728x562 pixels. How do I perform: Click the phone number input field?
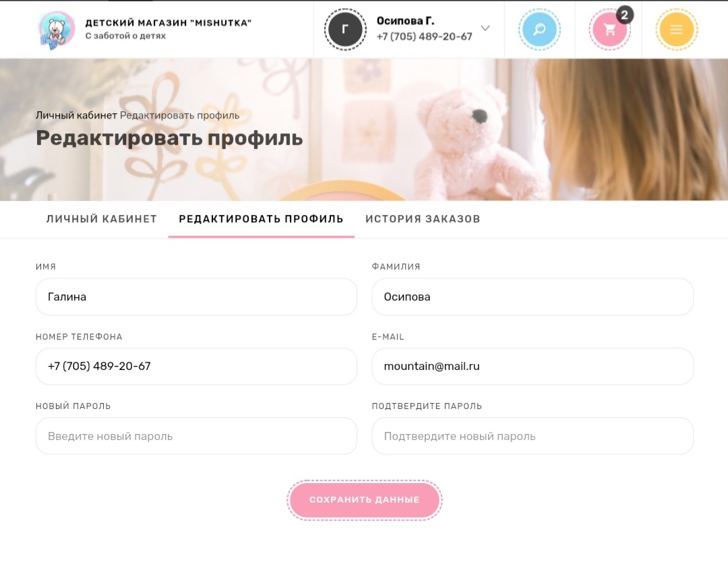click(x=196, y=366)
